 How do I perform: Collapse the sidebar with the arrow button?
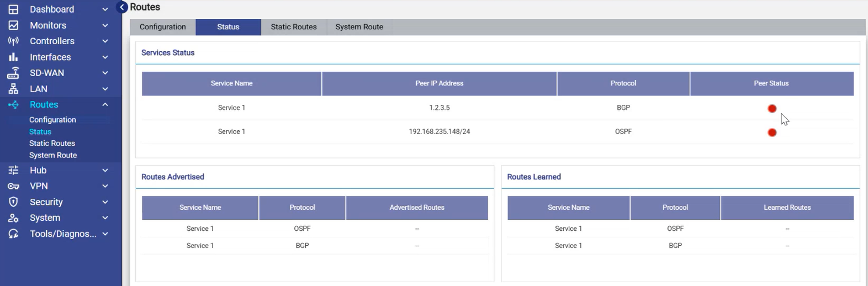[x=122, y=7]
